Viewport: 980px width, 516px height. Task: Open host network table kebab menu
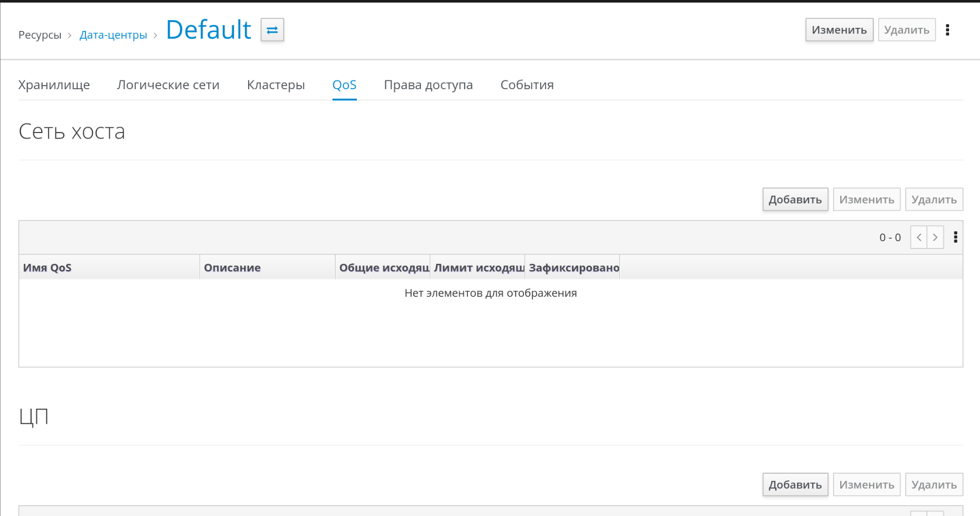pyautogui.click(x=955, y=237)
